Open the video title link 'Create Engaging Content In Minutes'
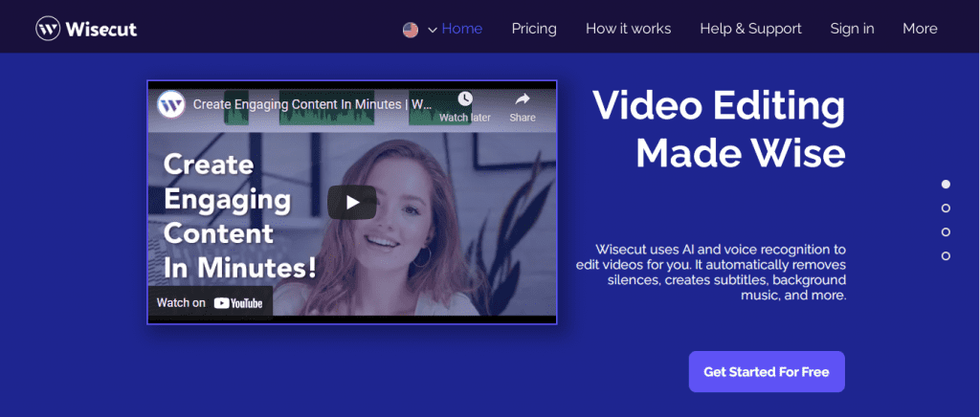Screen dimensions: 980x417 [312, 104]
